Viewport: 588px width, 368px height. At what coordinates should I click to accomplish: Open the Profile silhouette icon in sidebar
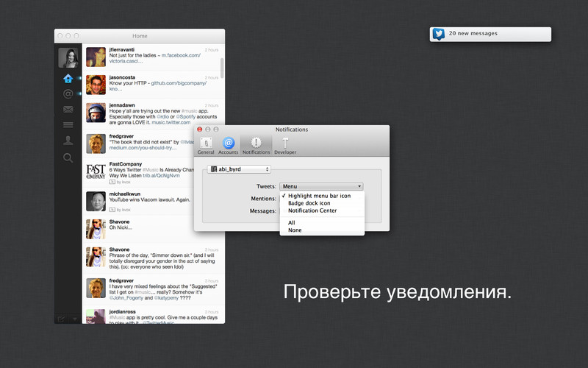click(68, 141)
